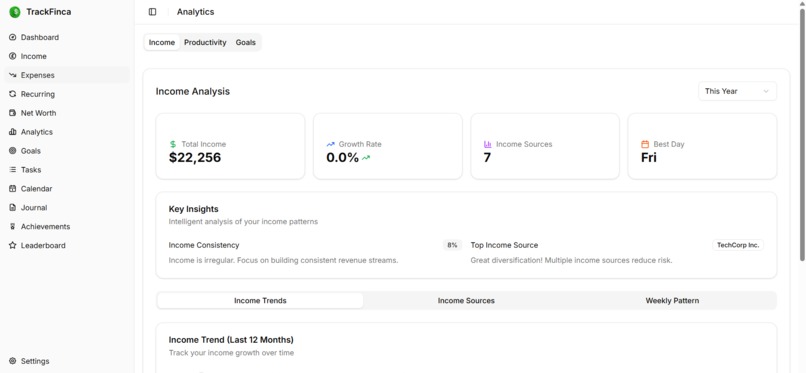Click the Settings gear icon
Viewport: 806px width, 373px height.
[13, 361]
